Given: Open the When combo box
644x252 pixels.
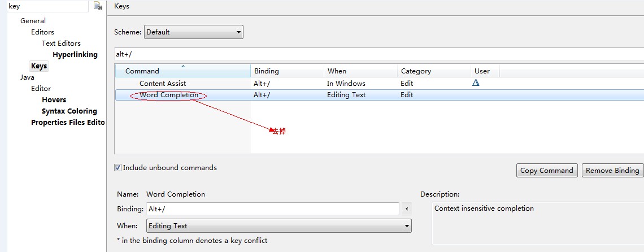Looking at the screenshot, I should pos(279,226).
